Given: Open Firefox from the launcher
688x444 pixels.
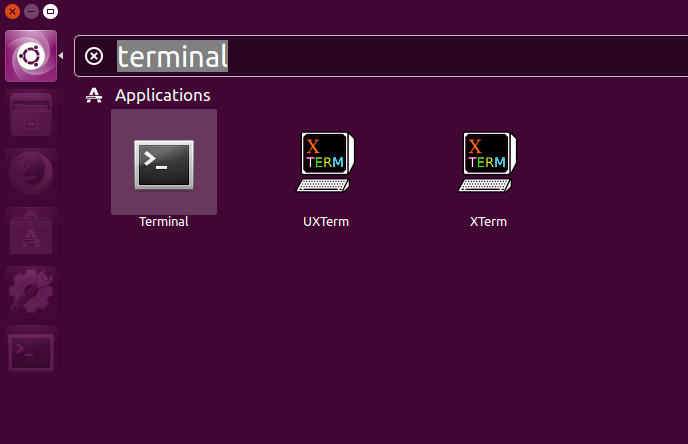Looking at the screenshot, I should 31,173.
